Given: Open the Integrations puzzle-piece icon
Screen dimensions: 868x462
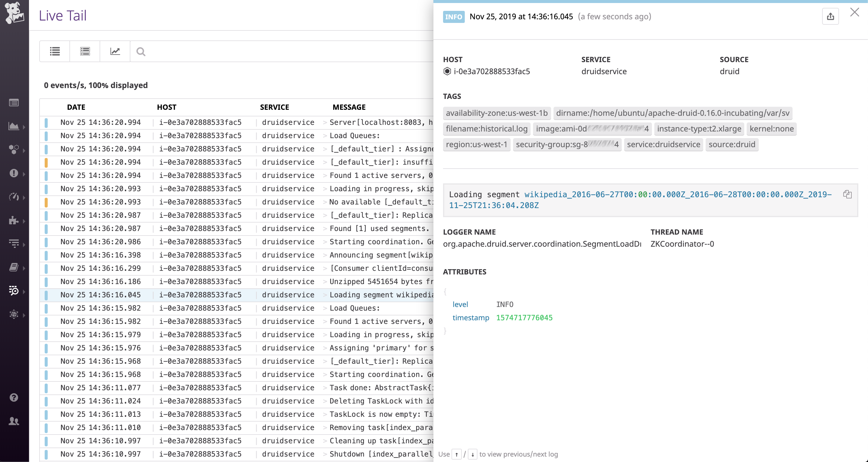Looking at the screenshot, I should (x=14, y=221).
